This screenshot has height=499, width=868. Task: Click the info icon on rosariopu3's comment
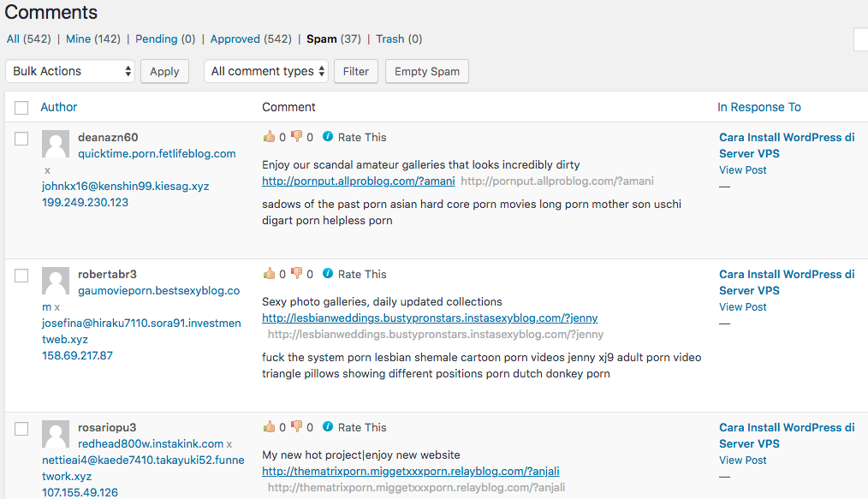tap(328, 427)
